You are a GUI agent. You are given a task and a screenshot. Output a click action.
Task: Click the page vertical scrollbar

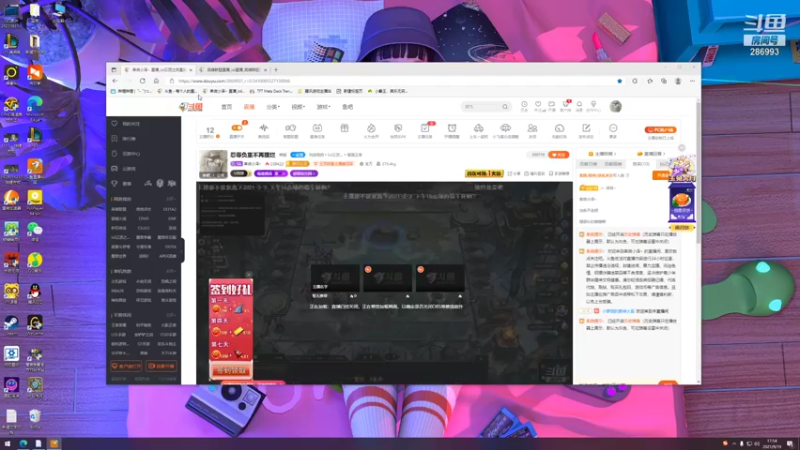pyautogui.click(x=698, y=171)
